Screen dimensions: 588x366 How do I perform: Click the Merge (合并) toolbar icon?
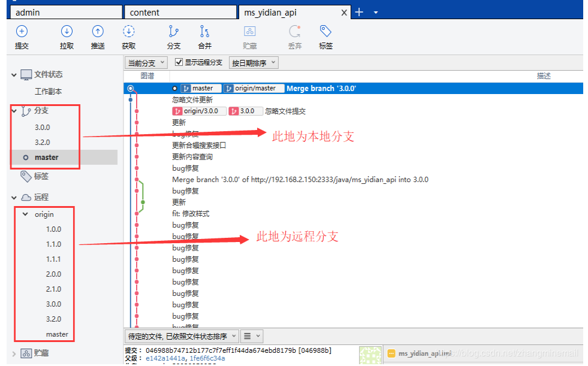[205, 37]
